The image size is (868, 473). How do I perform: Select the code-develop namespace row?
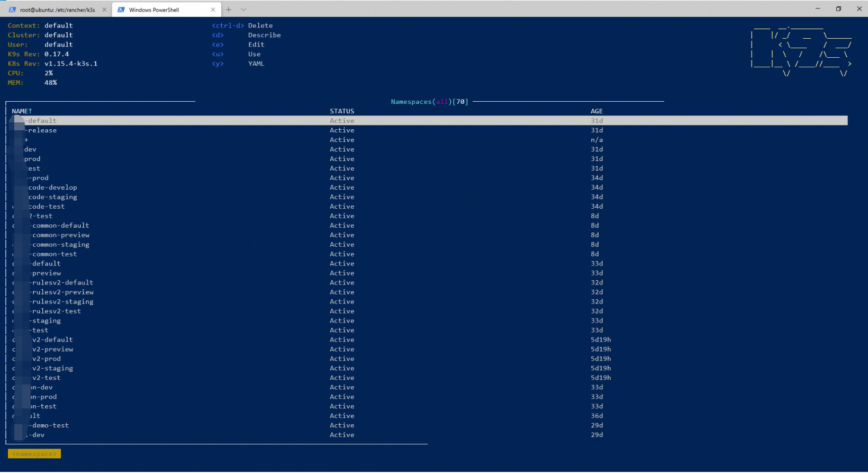[x=429, y=188]
